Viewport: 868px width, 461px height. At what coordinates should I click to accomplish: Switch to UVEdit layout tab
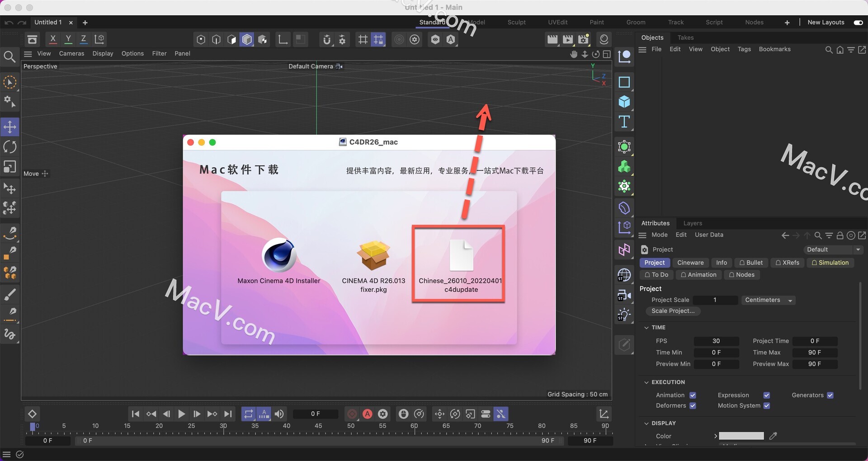pos(557,22)
